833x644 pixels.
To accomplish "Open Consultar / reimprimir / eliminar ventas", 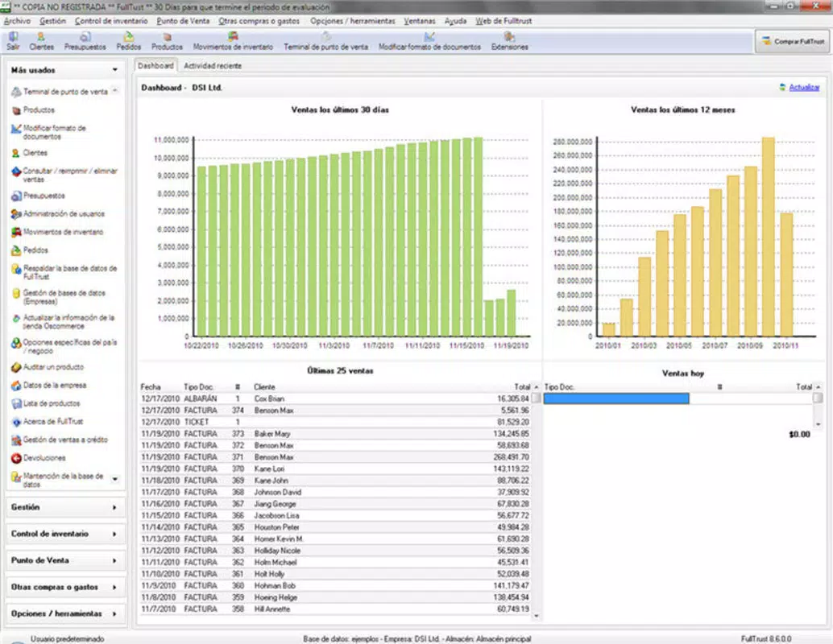I will click(64, 175).
